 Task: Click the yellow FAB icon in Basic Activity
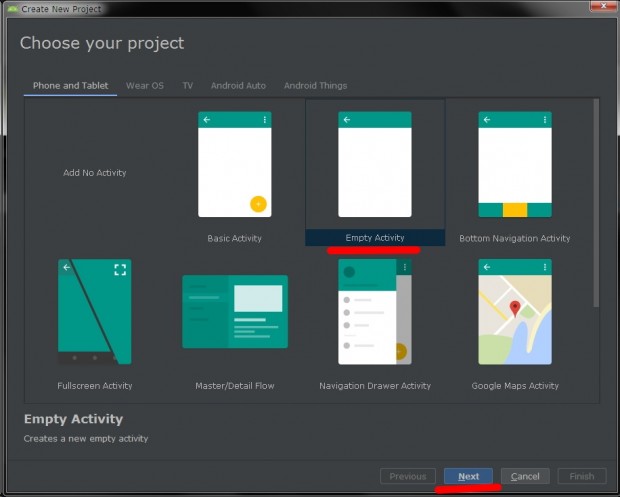(258, 204)
